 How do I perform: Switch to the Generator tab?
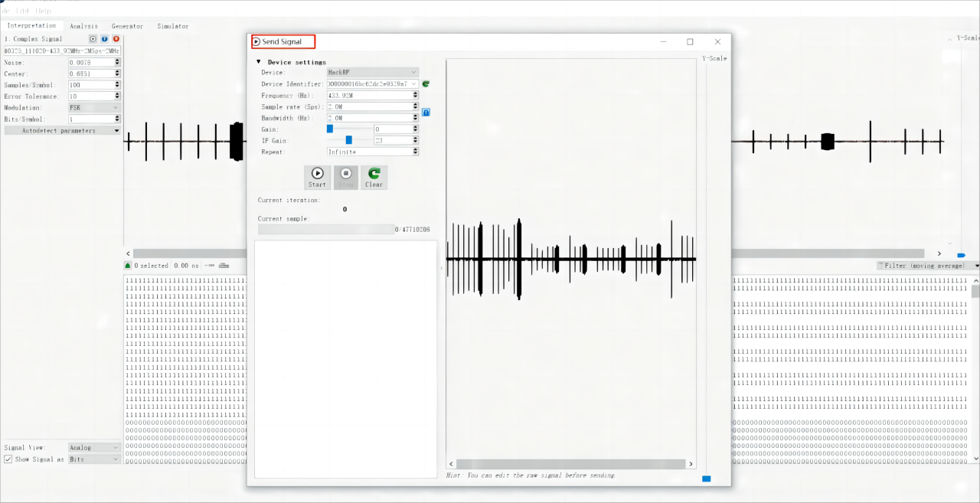click(127, 26)
